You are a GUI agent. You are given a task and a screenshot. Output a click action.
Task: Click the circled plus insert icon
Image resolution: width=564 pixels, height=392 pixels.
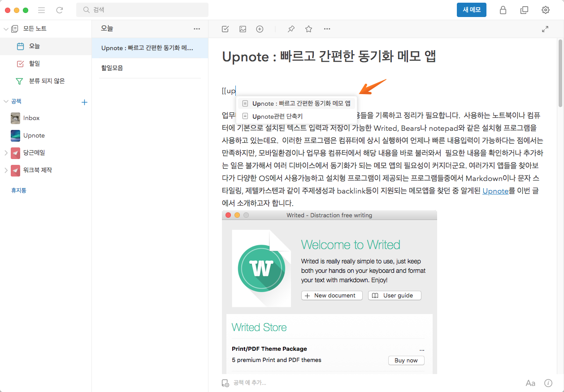(260, 29)
